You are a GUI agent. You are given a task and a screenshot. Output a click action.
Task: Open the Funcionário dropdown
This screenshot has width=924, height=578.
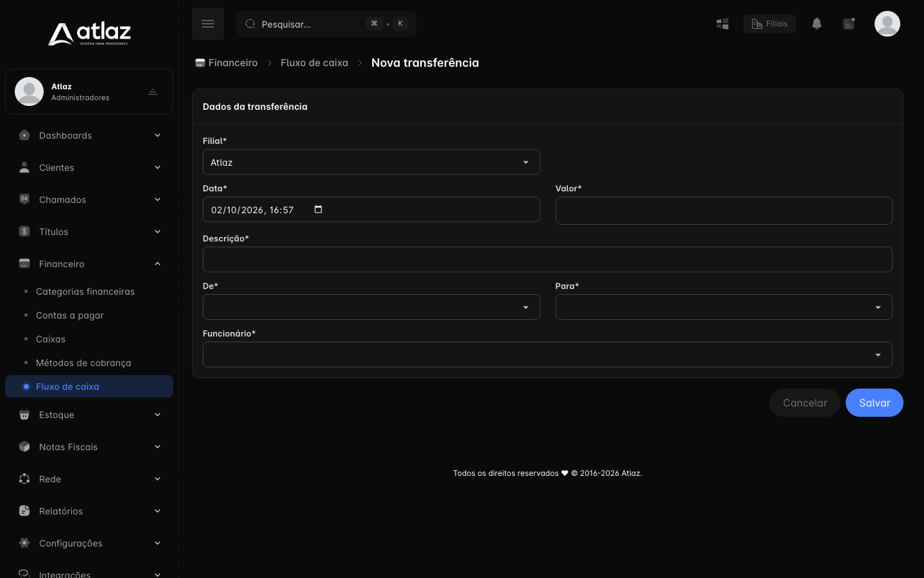[547, 355]
